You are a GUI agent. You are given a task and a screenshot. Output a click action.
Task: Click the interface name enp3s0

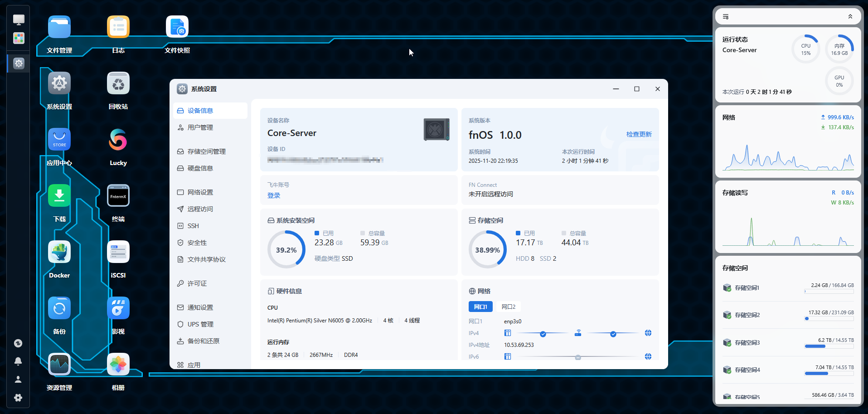(x=513, y=321)
